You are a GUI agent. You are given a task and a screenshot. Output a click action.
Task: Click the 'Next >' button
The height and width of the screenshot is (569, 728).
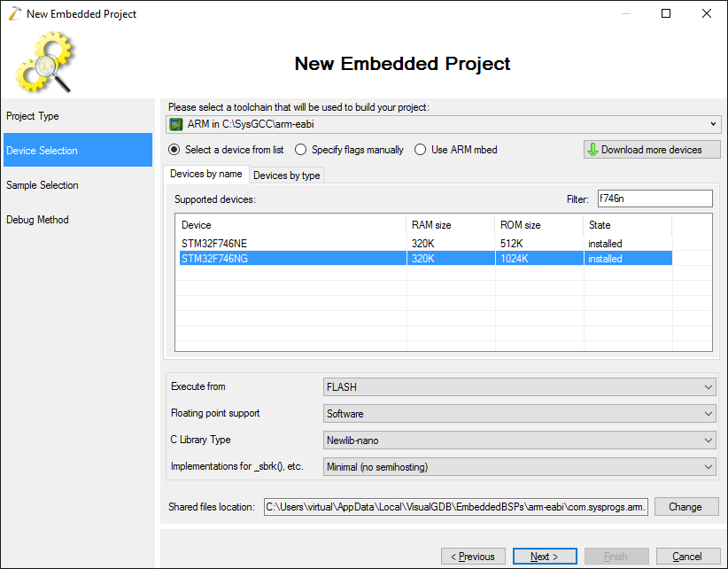(545, 557)
